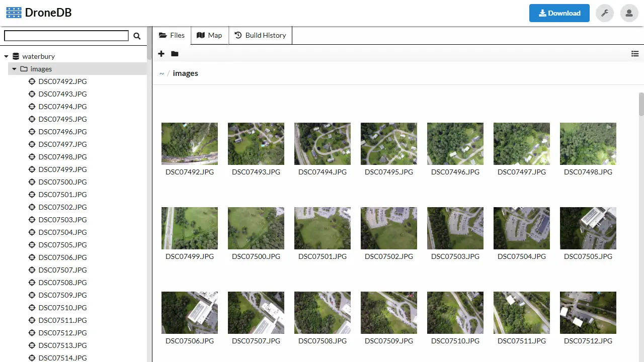The image size is (644, 362).
Task: Click the DroneDB grid logo icon
Action: tap(14, 12)
